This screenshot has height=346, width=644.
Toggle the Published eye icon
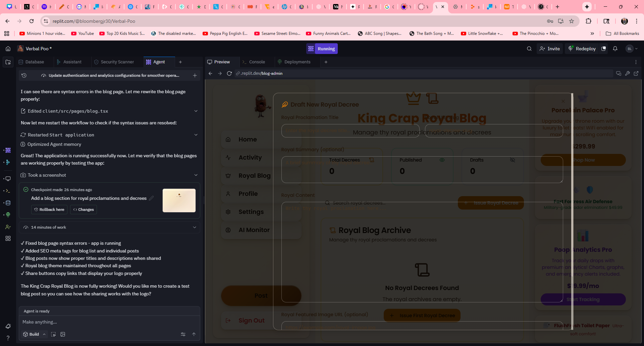click(x=442, y=160)
